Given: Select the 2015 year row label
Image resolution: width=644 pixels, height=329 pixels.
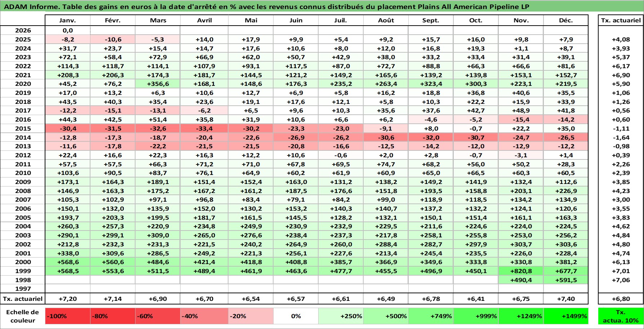Looking at the screenshot, I should (23, 128).
